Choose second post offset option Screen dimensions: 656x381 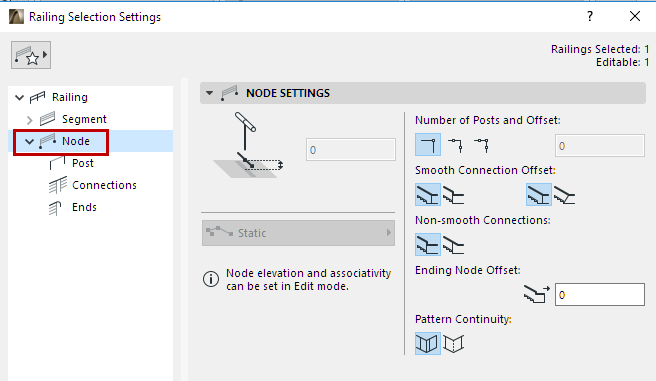click(455, 145)
